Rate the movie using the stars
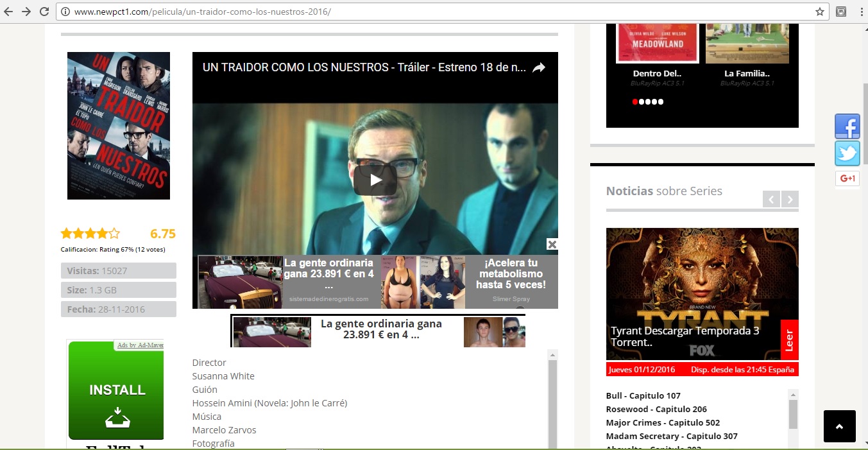Viewport: 868px width, 450px height. (90, 234)
